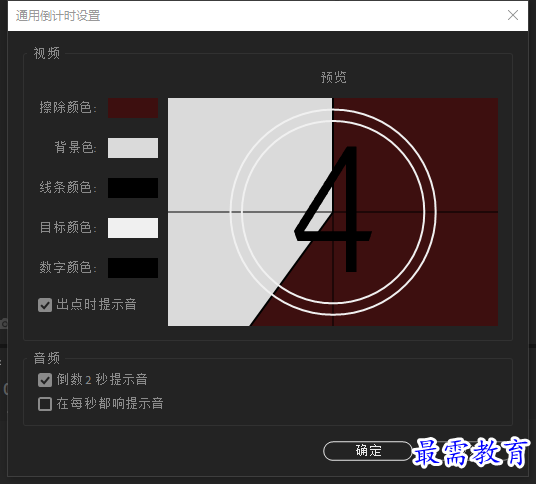Confirm settings with the 确定 button
The height and width of the screenshot is (484, 536).
tap(368, 451)
